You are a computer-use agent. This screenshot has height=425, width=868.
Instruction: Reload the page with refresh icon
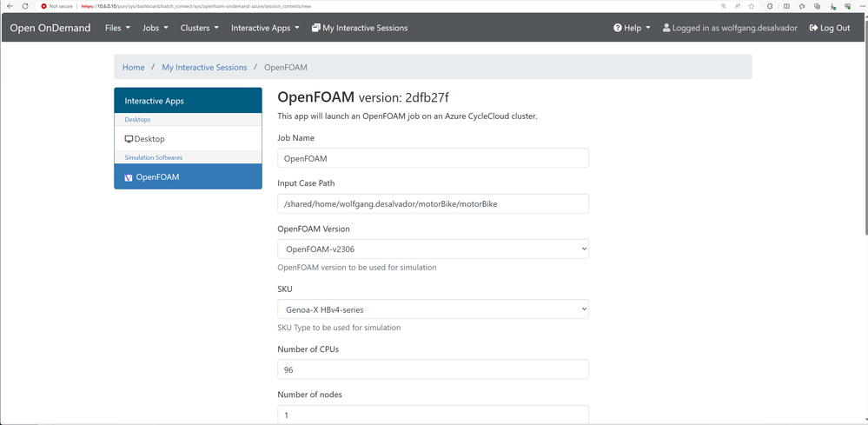(25, 6)
